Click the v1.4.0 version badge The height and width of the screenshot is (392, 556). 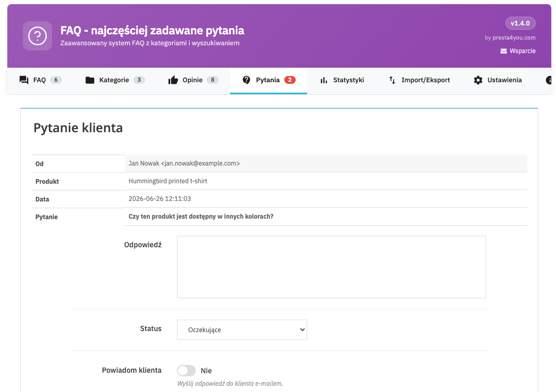click(520, 23)
